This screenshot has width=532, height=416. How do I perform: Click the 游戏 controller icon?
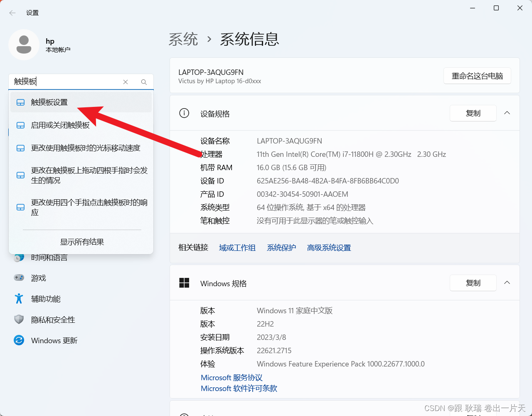[19, 277]
